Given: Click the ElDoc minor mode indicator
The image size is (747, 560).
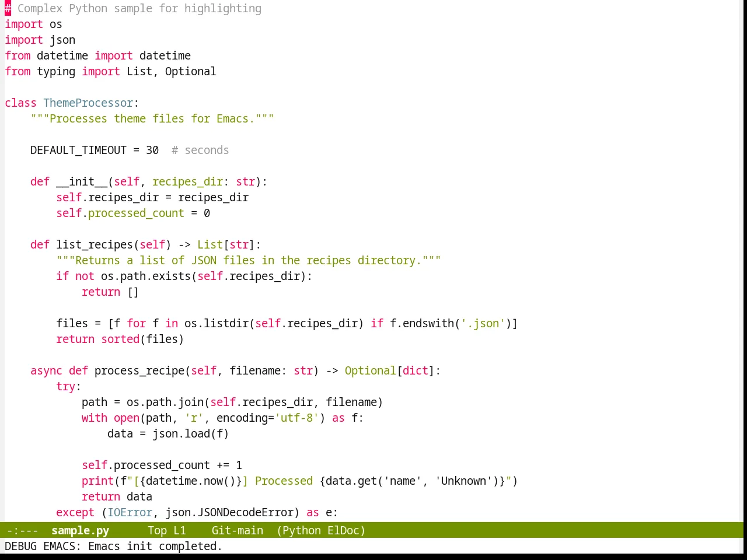Looking at the screenshot, I should (x=344, y=530).
